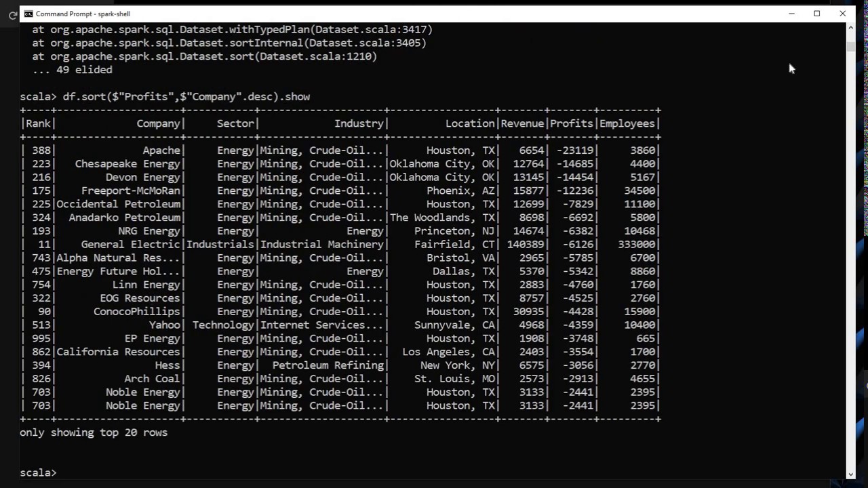Screen dimensions: 868x488
Task: Click the 'sortInternal' stack trace line
Action: (x=229, y=43)
